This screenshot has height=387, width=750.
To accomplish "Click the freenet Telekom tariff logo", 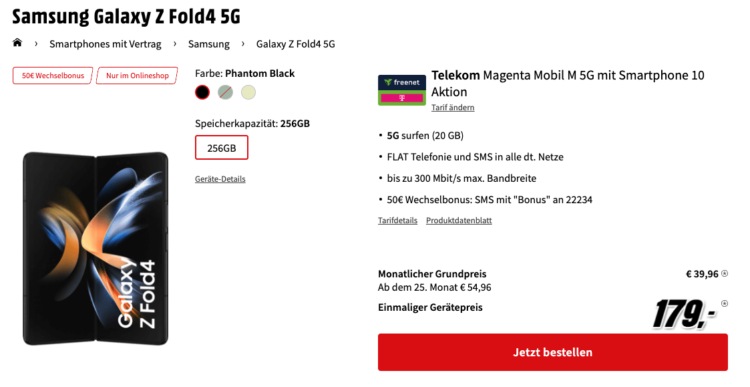I will click(402, 90).
